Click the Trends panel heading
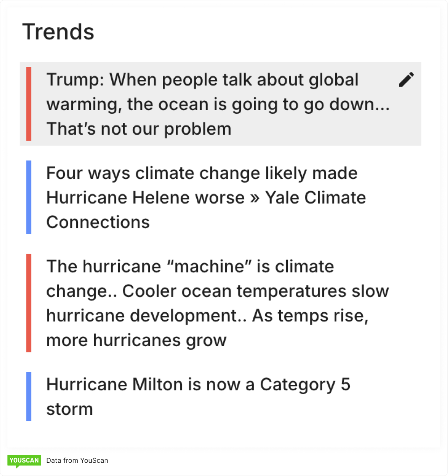448x476 pixels. pos(58,31)
